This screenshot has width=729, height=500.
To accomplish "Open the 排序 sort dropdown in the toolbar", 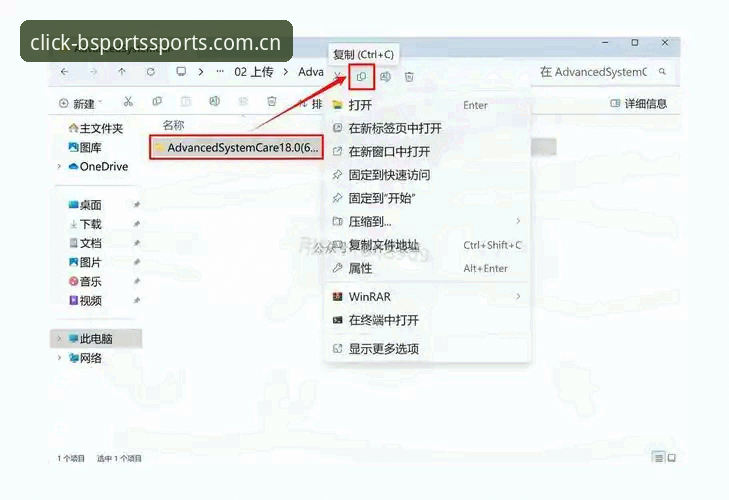I will 311,103.
